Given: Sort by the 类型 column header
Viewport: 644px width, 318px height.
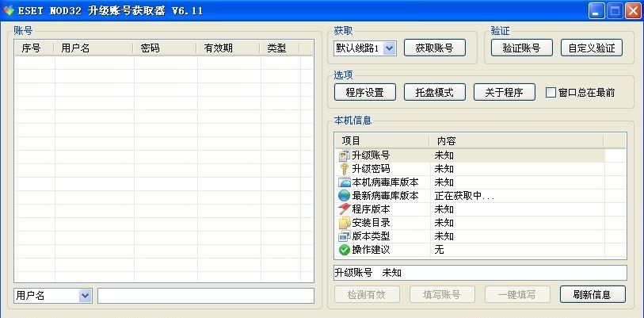Looking at the screenshot, I should [x=280, y=48].
